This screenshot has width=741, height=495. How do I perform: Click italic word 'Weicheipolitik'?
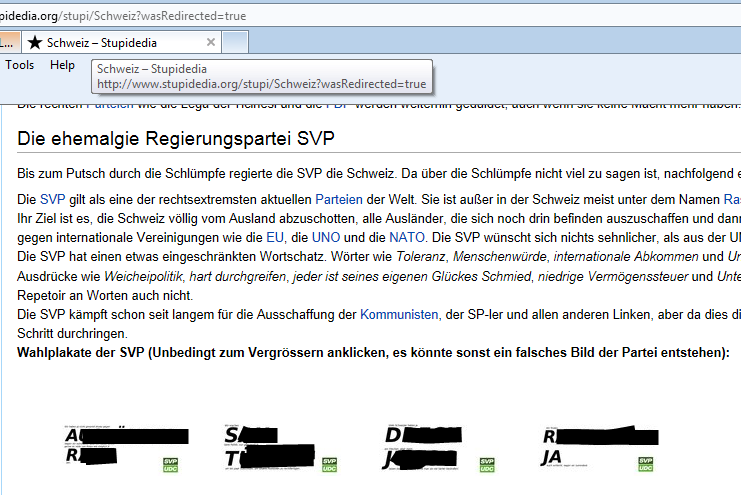coord(143,276)
